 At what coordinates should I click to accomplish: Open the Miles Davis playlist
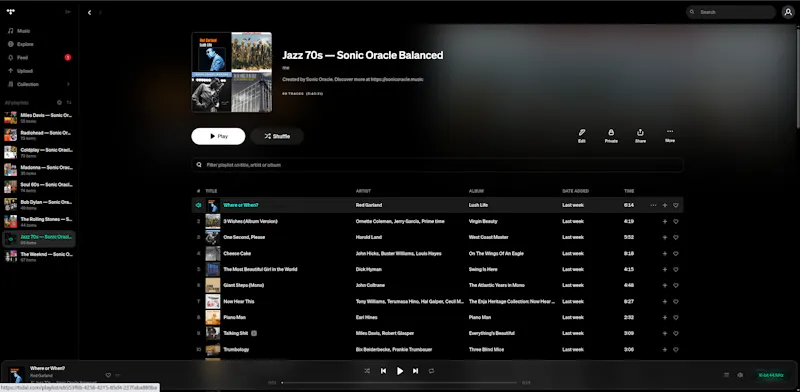[x=39, y=118]
